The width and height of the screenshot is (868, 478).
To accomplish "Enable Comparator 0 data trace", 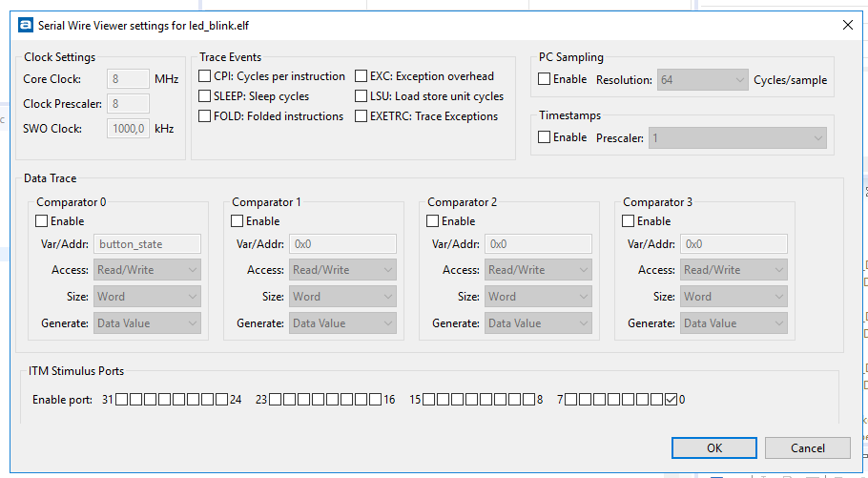I will 42,221.
